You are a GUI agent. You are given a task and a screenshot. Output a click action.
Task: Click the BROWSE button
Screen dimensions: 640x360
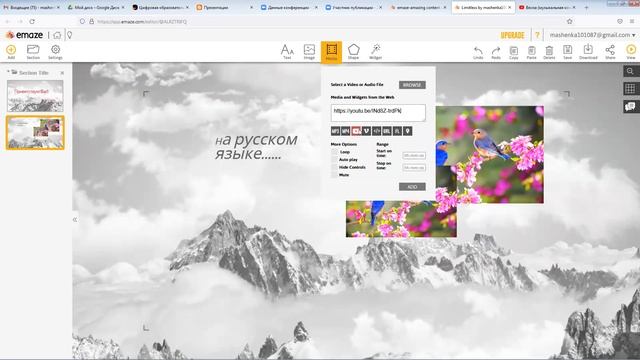[412, 85]
